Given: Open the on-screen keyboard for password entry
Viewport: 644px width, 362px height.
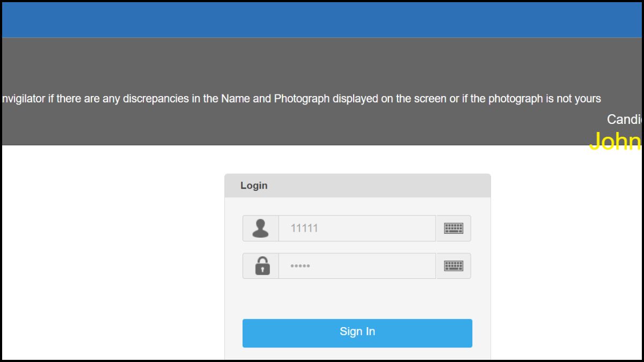Looking at the screenshot, I should click(x=453, y=265).
